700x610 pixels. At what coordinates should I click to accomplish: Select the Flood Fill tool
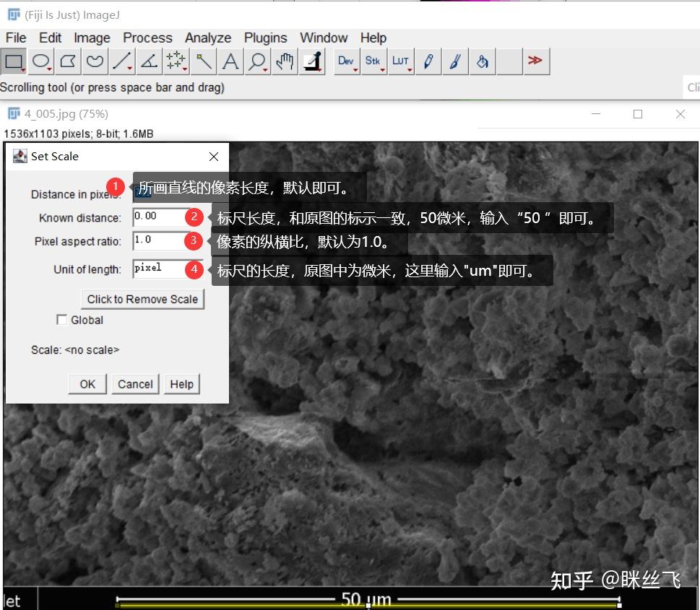point(482,61)
